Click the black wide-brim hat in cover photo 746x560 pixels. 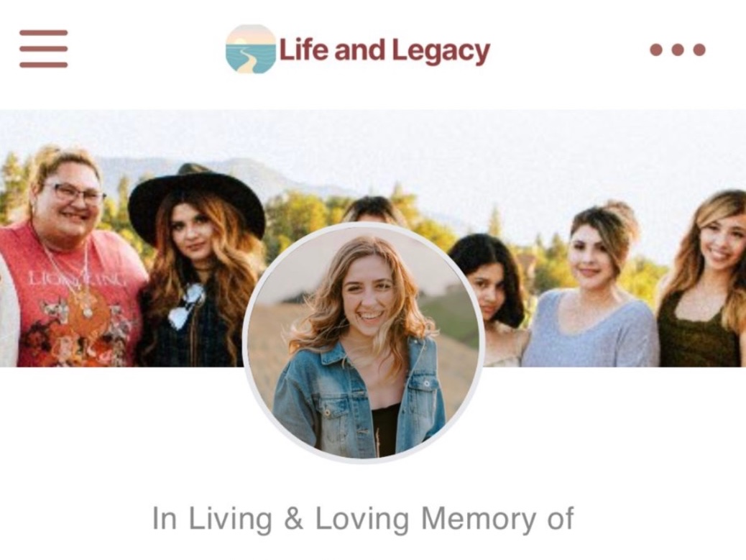click(196, 201)
